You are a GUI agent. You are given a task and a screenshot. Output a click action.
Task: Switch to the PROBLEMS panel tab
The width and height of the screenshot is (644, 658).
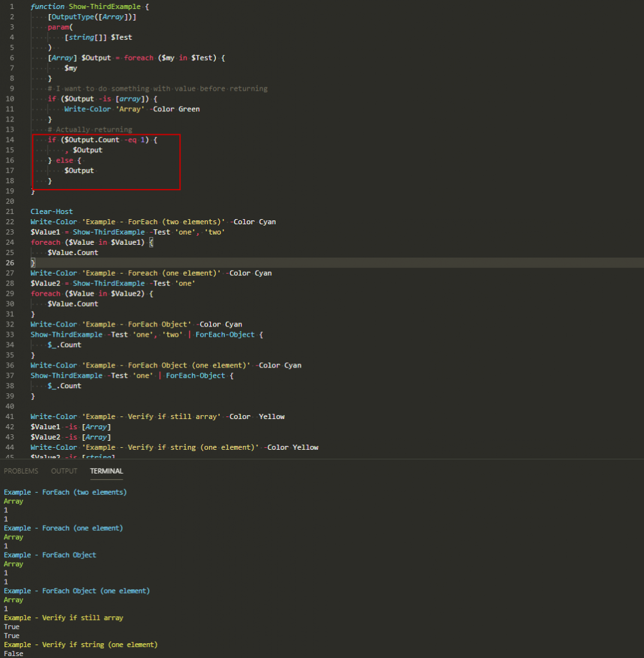pos(21,470)
